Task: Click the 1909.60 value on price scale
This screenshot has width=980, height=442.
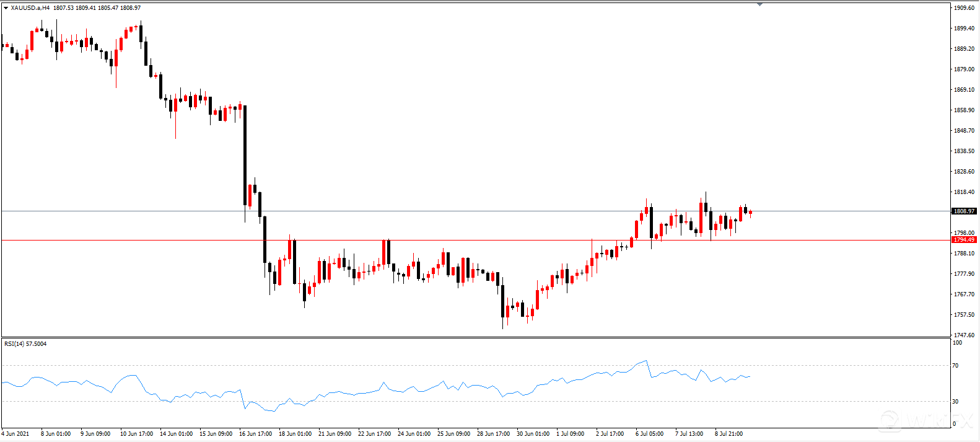Action: pyautogui.click(x=965, y=8)
